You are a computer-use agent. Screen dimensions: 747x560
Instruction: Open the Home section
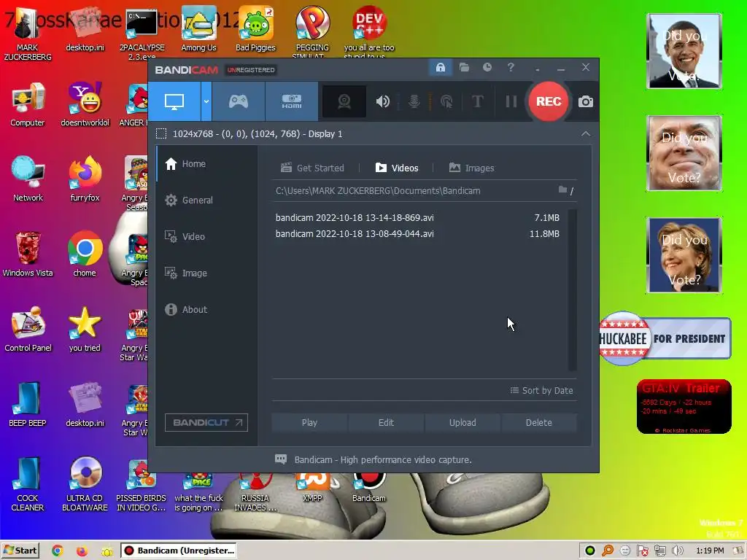tap(206, 164)
